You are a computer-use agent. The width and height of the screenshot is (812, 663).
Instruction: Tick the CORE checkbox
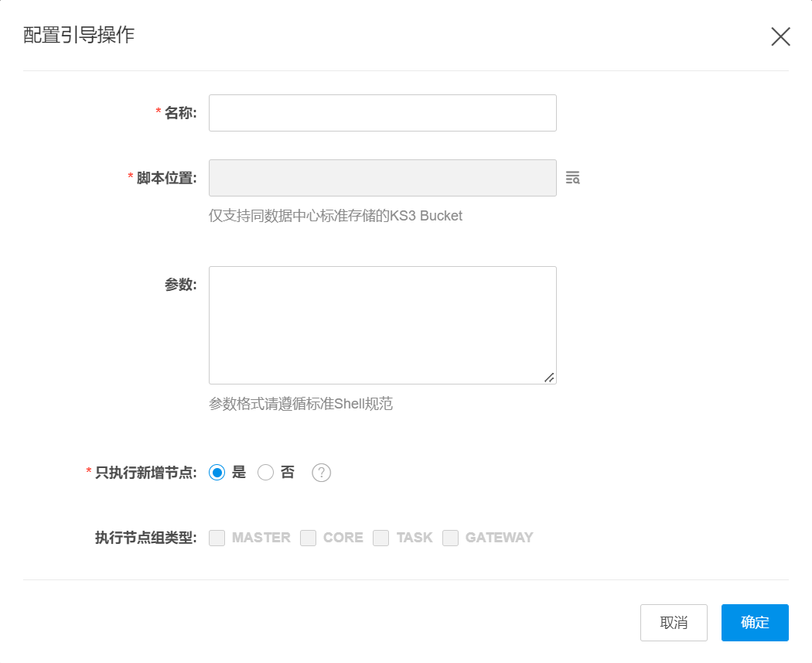(x=309, y=538)
